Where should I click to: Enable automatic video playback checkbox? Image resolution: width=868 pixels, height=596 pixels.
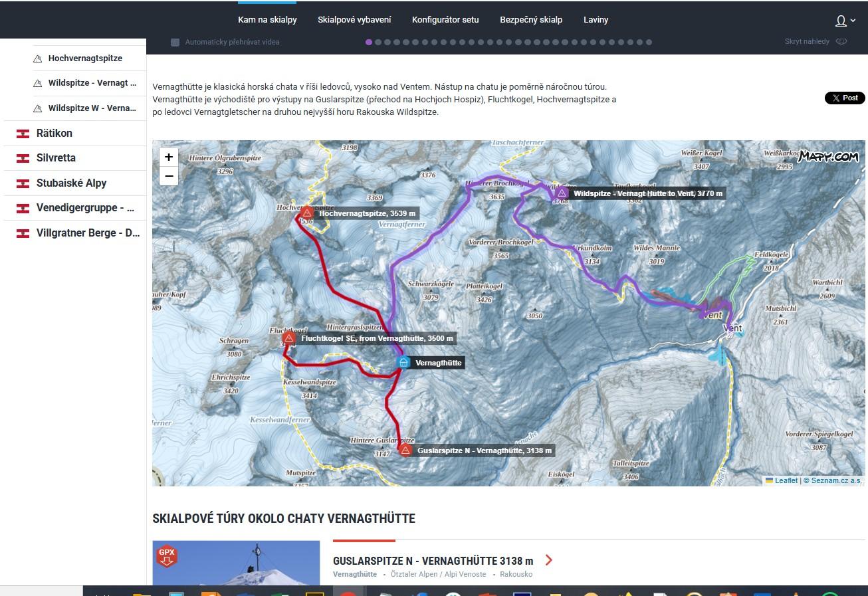tap(175, 42)
